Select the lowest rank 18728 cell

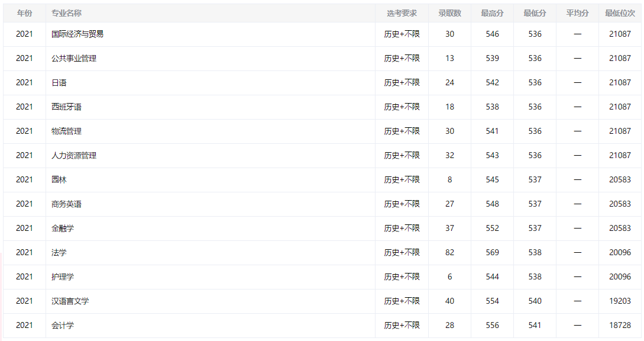[x=620, y=326]
